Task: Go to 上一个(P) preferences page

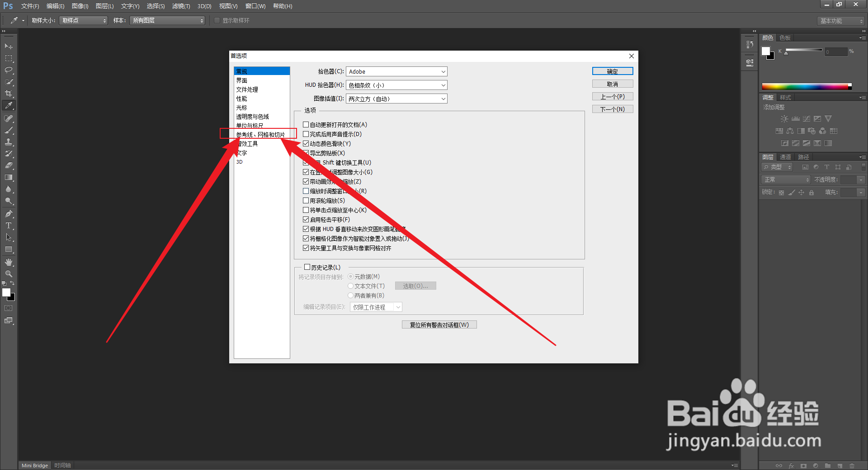Action: (613, 97)
